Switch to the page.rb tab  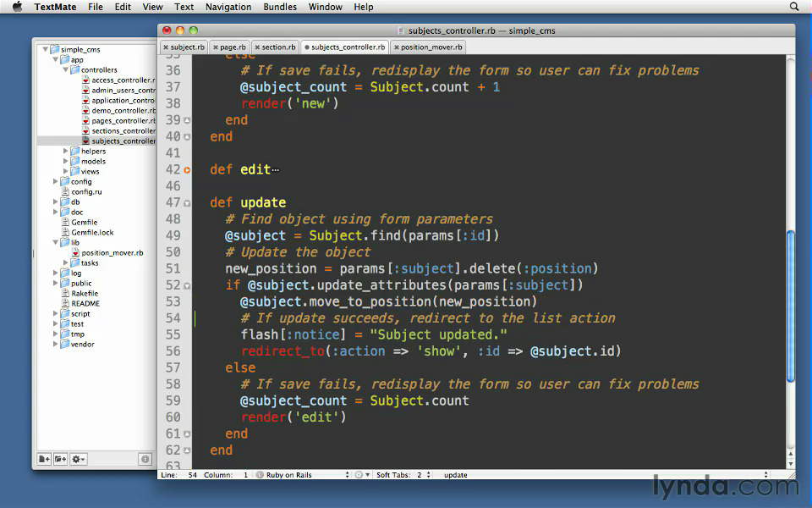229,47
